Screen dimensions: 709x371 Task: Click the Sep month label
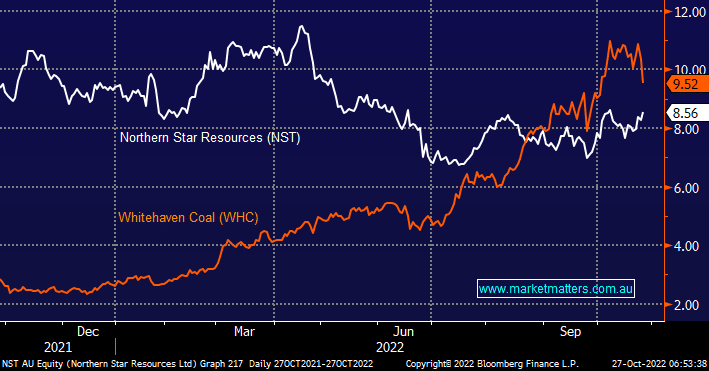coord(570,332)
